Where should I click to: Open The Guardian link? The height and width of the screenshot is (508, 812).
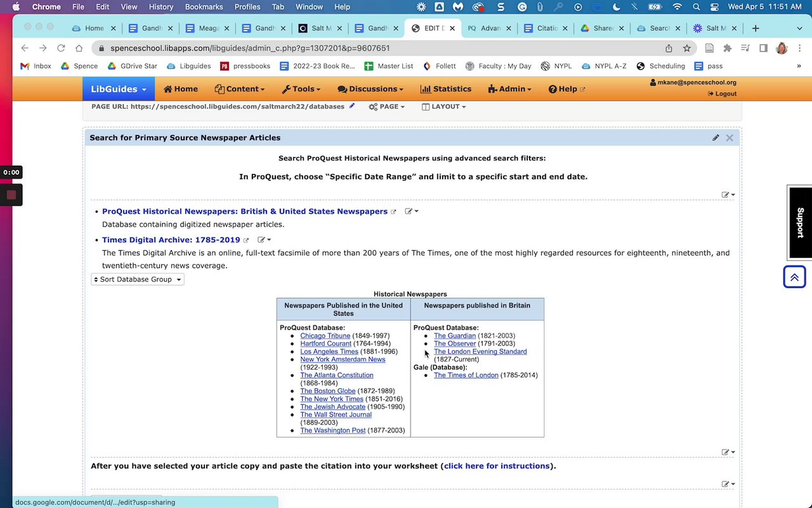[455, 336]
